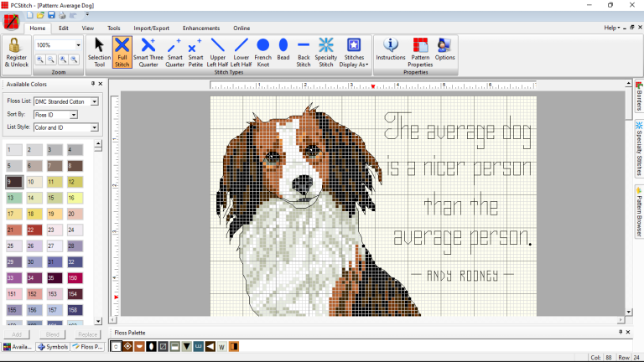644x362 pixels.
Task: Open the List Style dropdown
Action: click(x=95, y=127)
